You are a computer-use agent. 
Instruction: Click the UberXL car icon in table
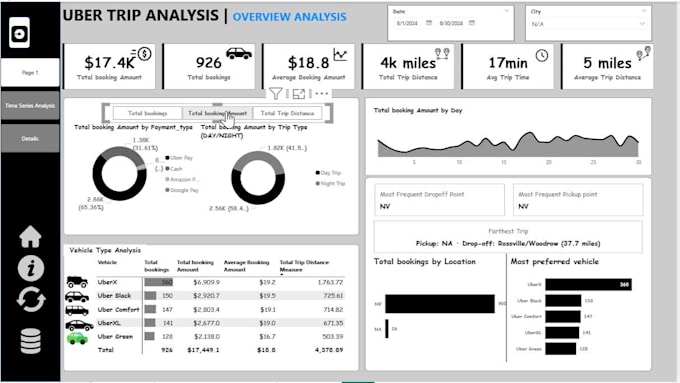(79, 325)
